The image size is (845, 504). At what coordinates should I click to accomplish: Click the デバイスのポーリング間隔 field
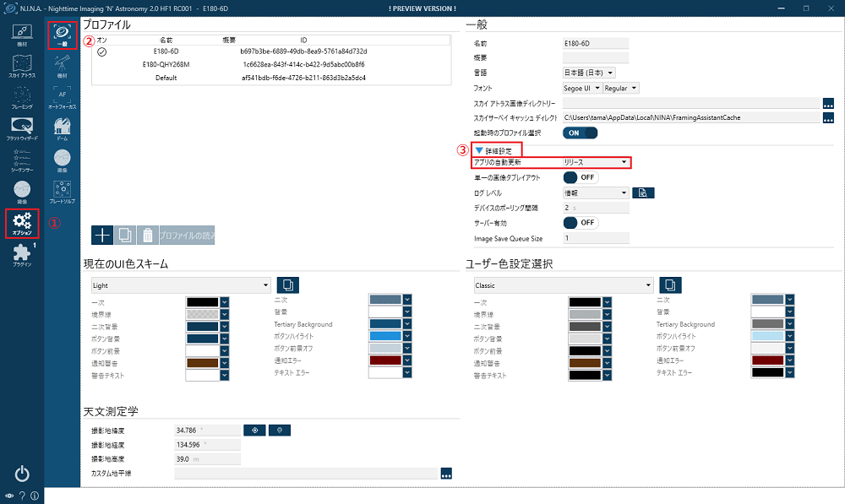pos(596,208)
